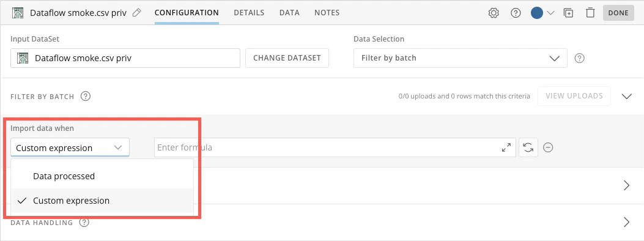Remove the filter with minus circle icon
This screenshot has width=644, height=241.
(x=547, y=147)
